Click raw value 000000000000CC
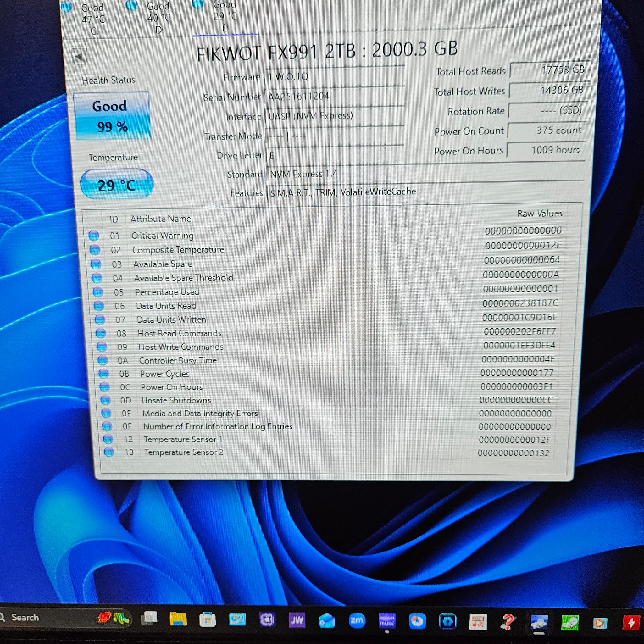Screen dimensions: 644x644 click(516, 400)
